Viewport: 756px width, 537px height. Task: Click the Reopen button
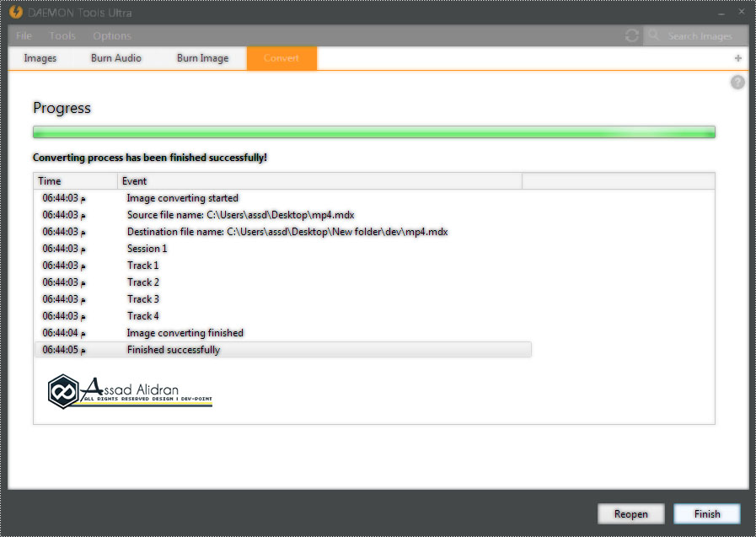pos(630,514)
